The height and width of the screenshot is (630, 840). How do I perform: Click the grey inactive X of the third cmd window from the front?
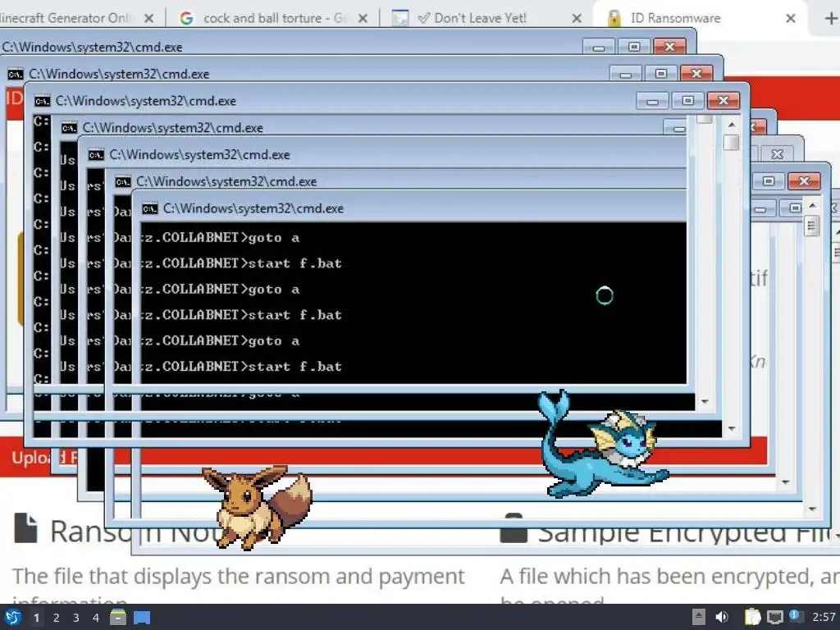[x=778, y=154]
